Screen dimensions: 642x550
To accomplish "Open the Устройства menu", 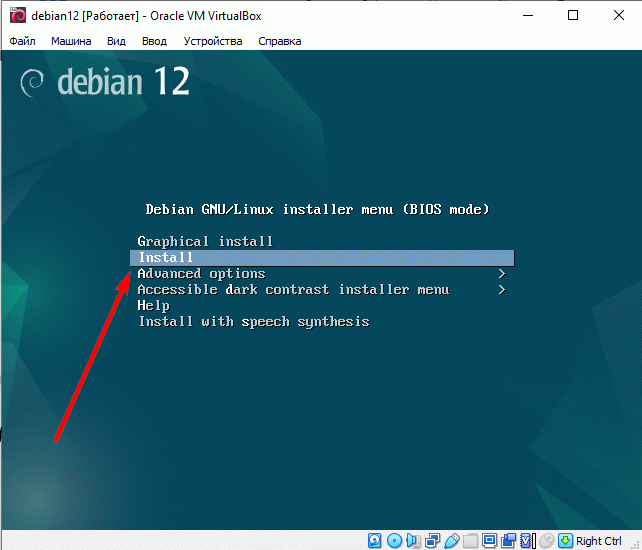I will click(213, 41).
